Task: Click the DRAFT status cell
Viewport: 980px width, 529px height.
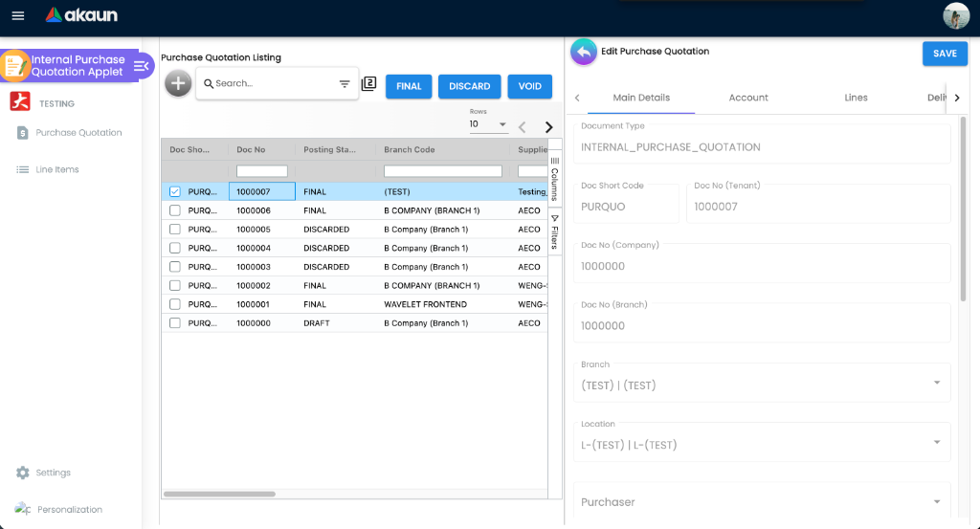Action: 335,323
